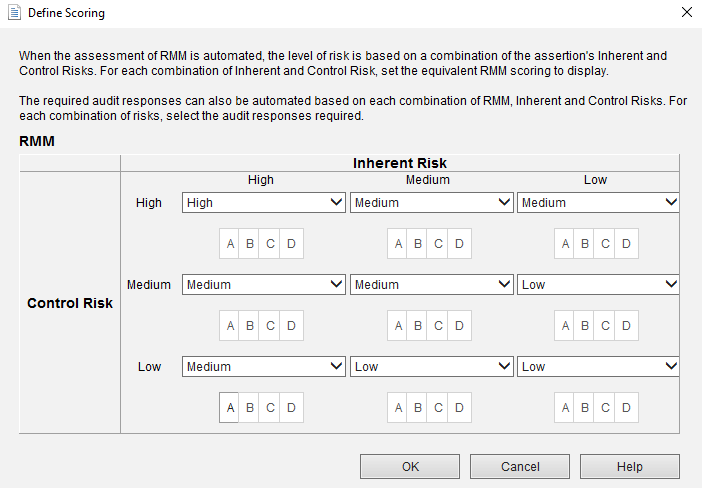Toggle response A for High control, High inherent
This screenshot has width=702, height=488.
pyautogui.click(x=230, y=243)
